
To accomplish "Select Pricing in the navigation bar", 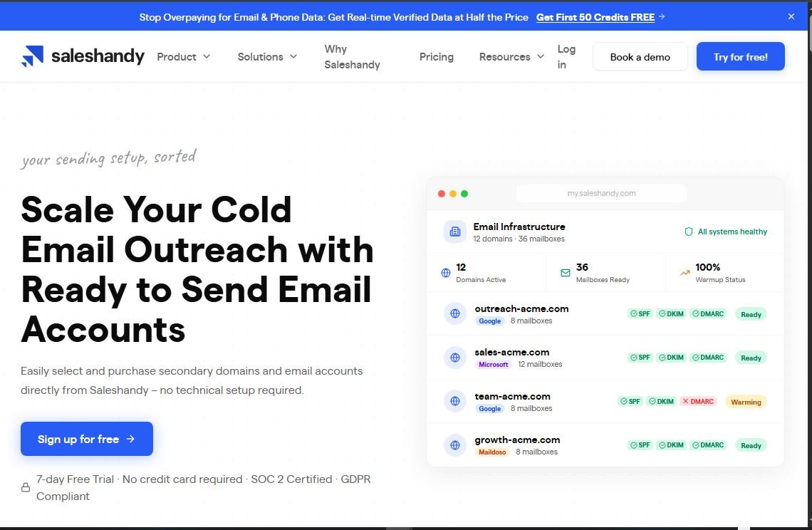I will coord(437,56).
